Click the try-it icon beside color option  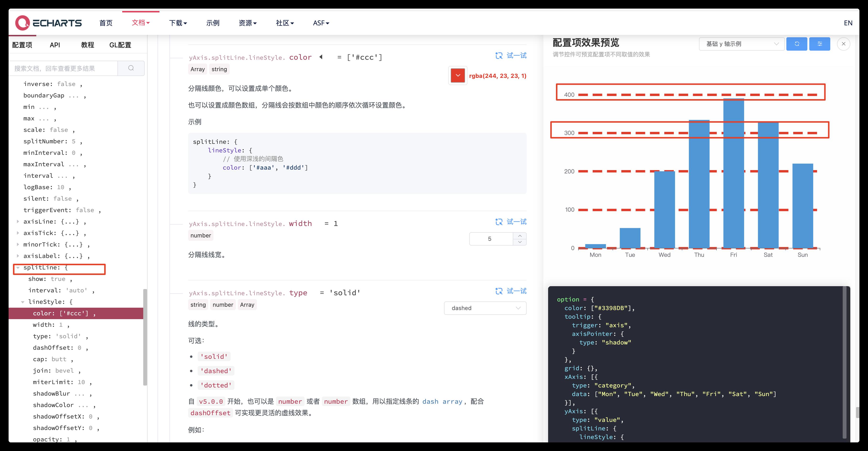tap(499, 56)
